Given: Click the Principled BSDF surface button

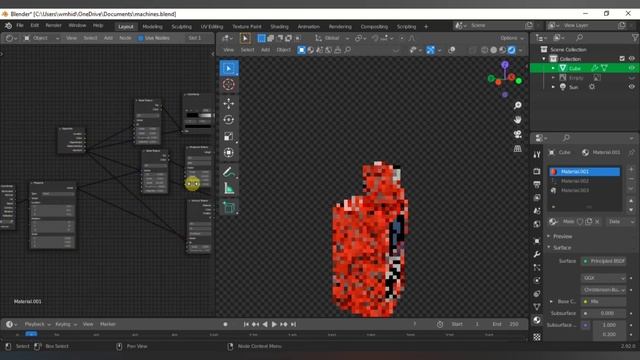Looking at the screenshot, I should pos(603,261).
